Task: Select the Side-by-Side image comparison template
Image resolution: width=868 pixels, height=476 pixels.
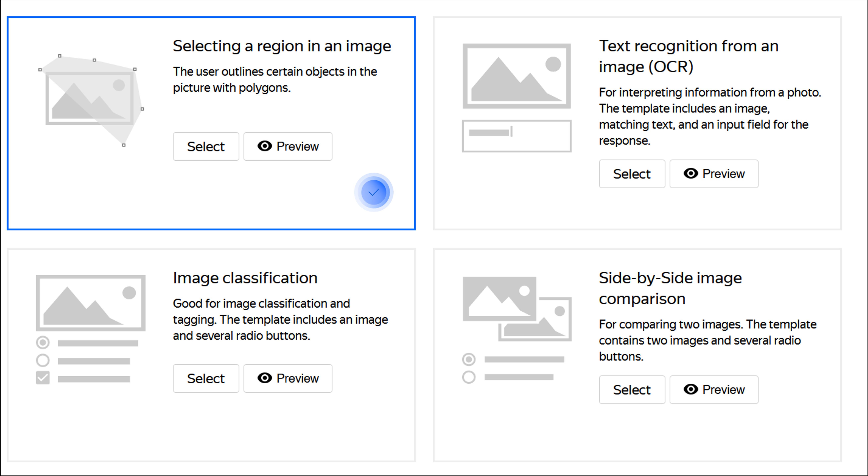Action: (632, 390)
